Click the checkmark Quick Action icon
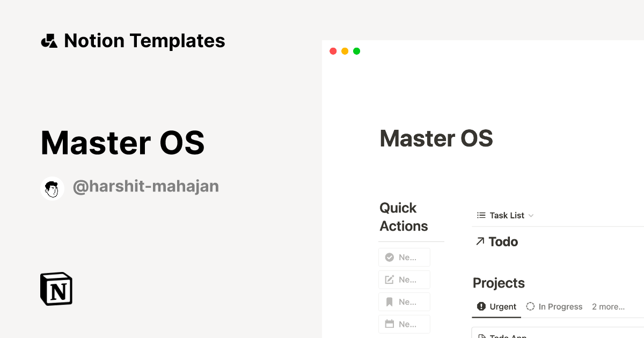 click(x=390, y=257)
